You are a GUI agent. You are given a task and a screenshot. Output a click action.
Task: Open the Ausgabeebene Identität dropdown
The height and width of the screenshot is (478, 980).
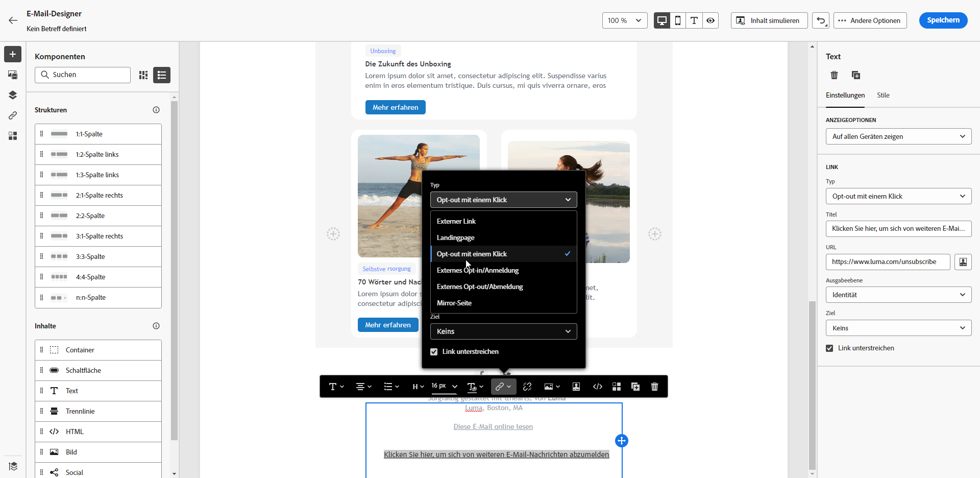(898, 295)
